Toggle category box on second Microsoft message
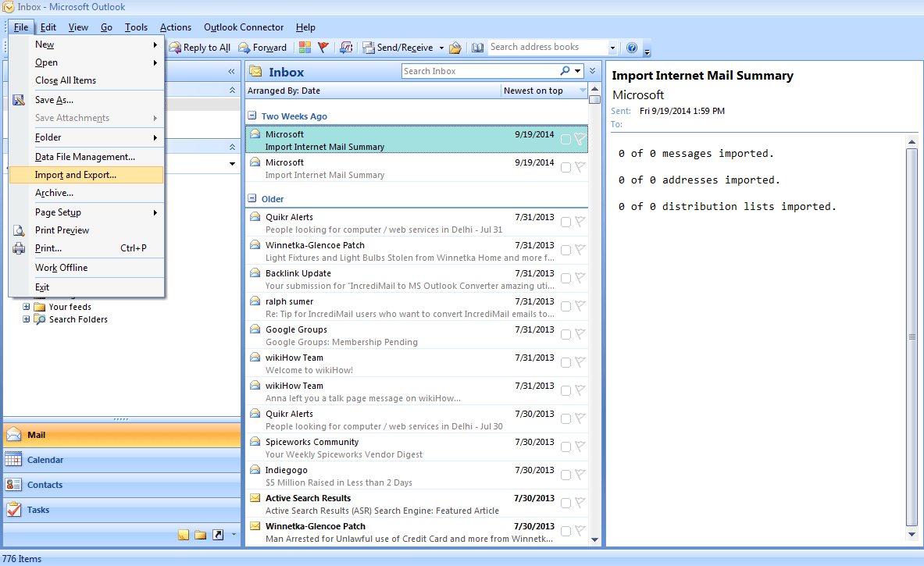Image resolution: width=924 pixels, height=566 pixels. point(565,167)
